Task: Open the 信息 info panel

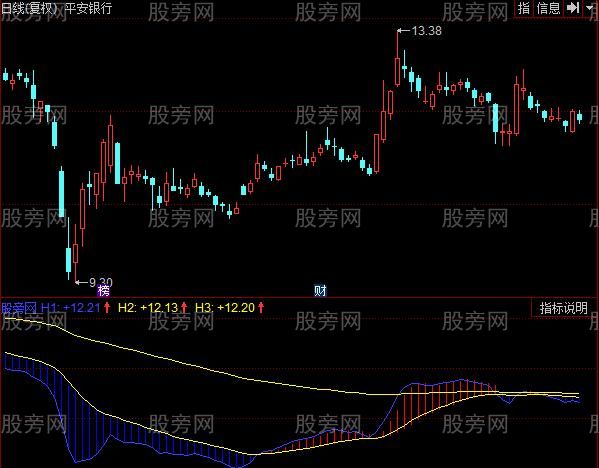Action: [548, 8]
